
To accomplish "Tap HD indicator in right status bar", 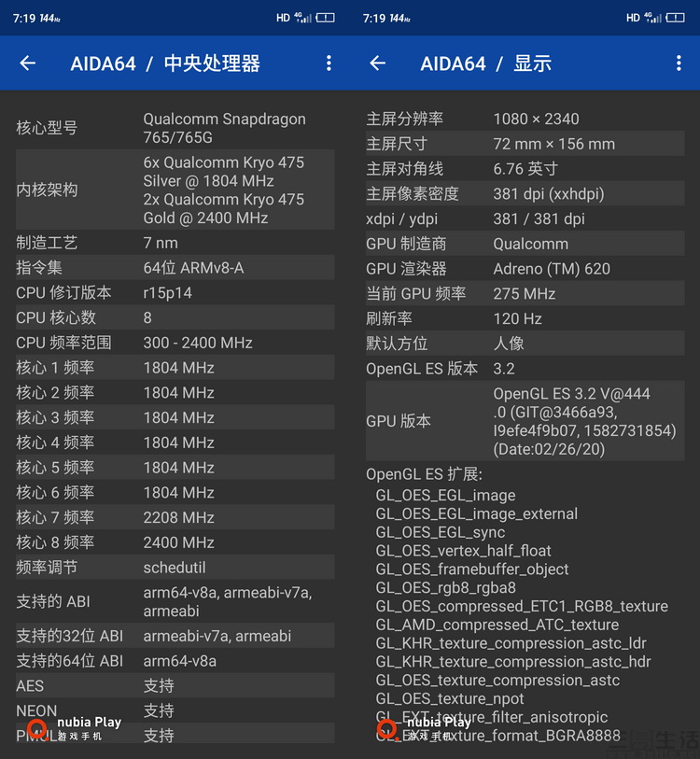I will 633,18.
